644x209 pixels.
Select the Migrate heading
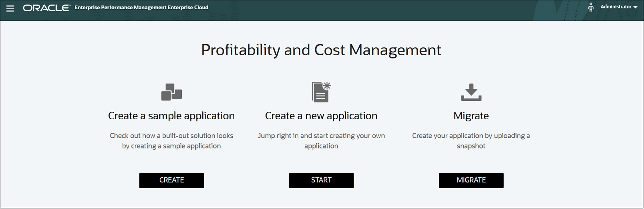[471, 116]
